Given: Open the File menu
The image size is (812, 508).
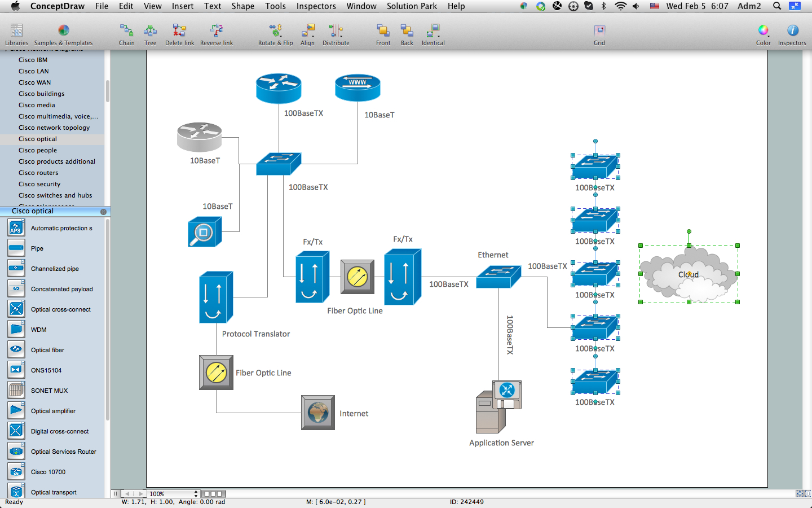Looking at the screenshot, I should pyautogui.click(x=101, y=6).
